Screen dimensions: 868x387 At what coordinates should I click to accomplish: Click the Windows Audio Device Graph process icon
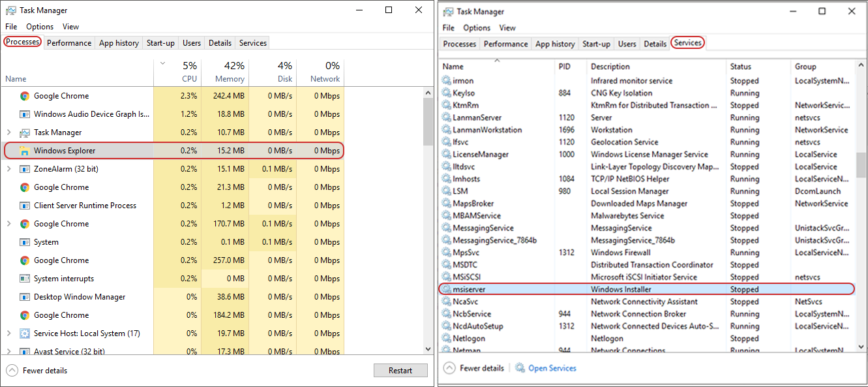pyautogui.click(x=25, y=114)
